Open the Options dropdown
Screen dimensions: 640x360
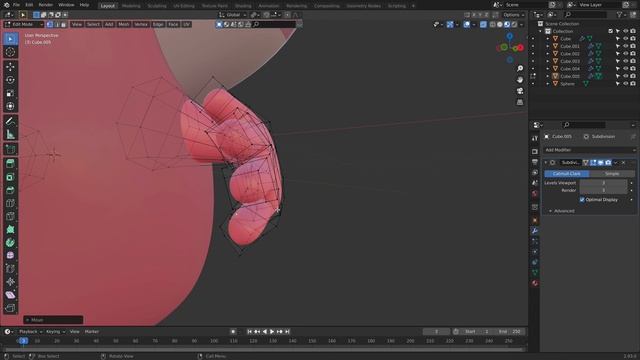[x=513, y=15]
